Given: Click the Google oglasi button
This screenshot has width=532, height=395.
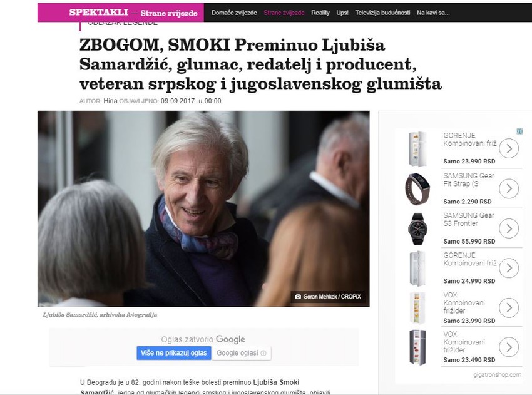Looking at the screenshot, I should (241, 353).
